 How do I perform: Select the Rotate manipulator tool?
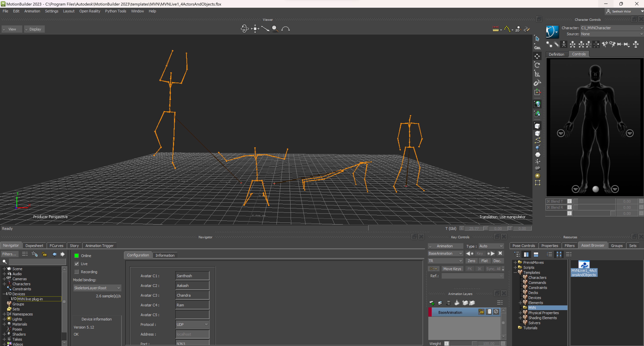pyautogui.click(x=537, y=65)
